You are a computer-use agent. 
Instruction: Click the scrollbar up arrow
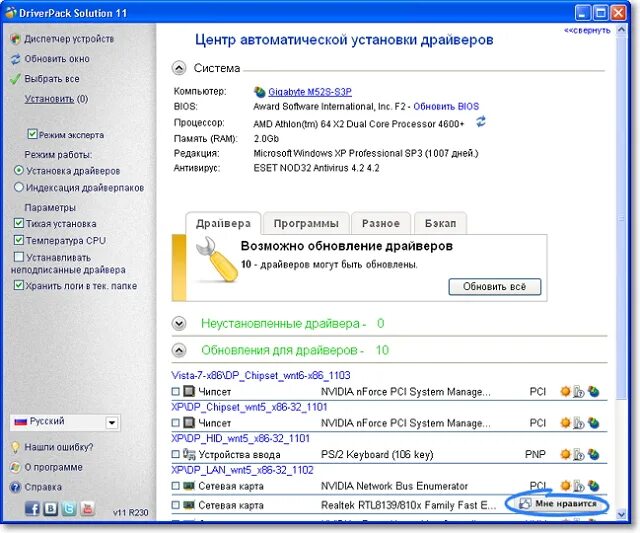pos(621,30)
